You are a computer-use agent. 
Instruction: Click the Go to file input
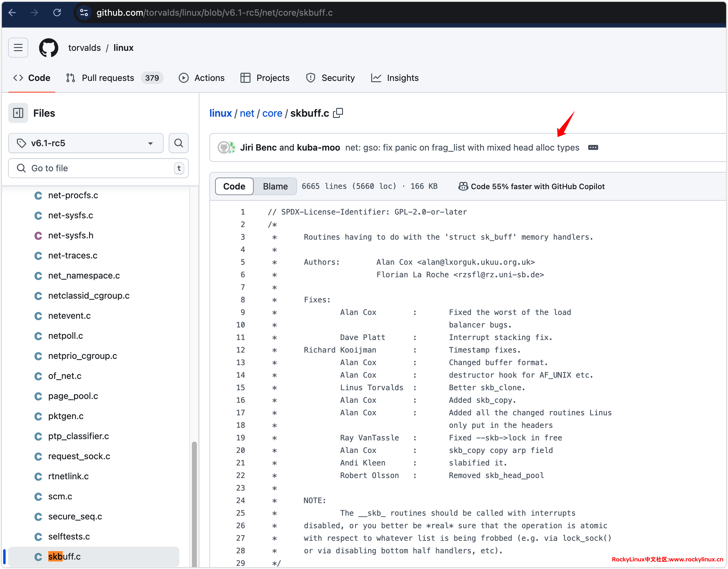(98, 168)
